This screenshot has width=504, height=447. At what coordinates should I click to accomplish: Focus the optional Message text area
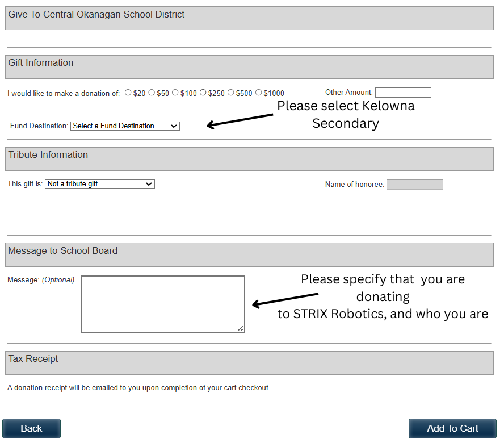(163, 304)
